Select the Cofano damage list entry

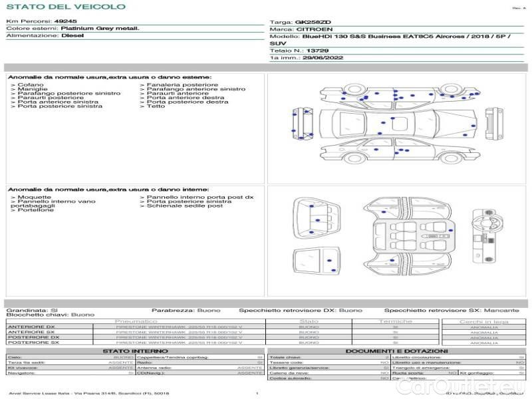click(31, 85)
